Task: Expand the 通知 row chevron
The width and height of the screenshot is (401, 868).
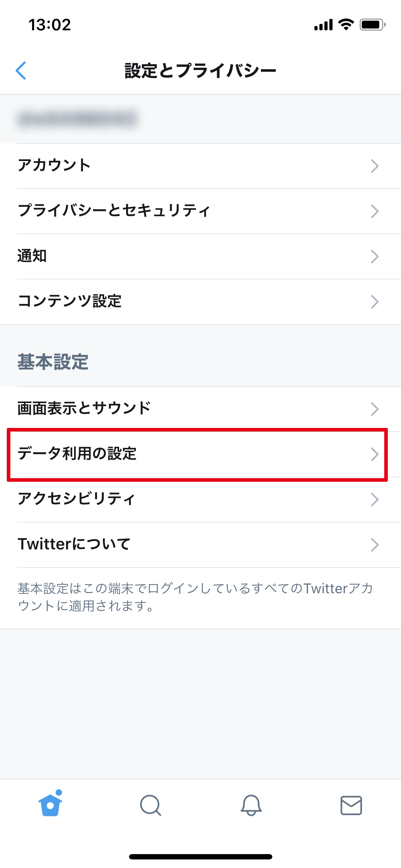Action: click(x=374, y=257)
